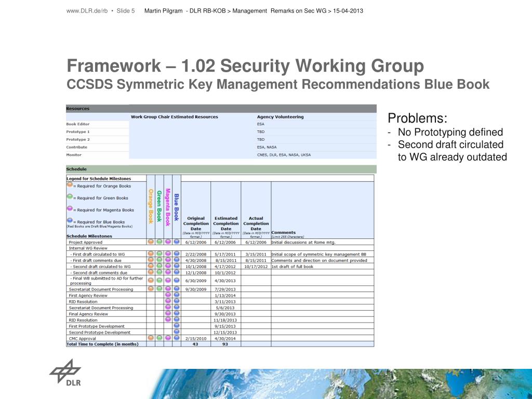This screenshot has width=532, height=399.
Task: Click the Slide 5 label
Action: [126, 11]
